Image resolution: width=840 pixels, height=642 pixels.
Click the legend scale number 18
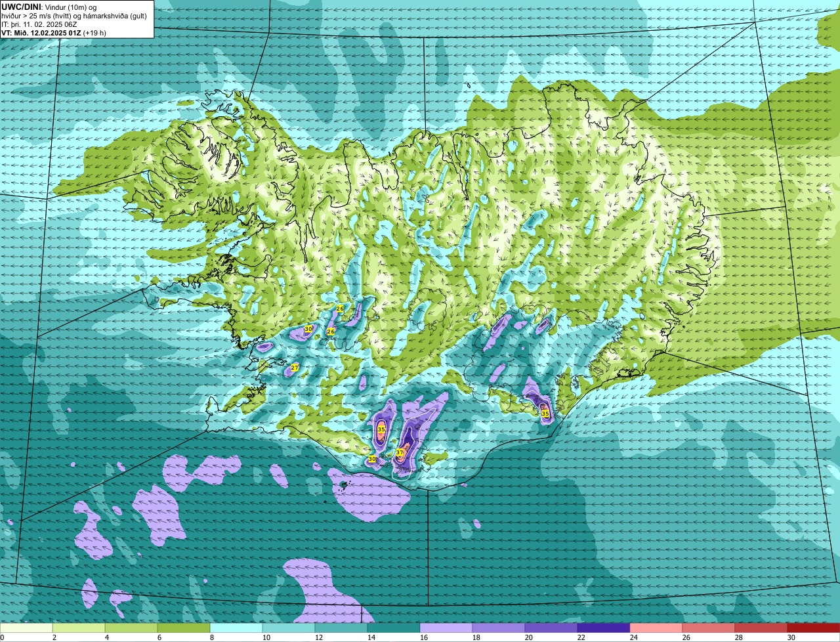(x=476, y=637)
